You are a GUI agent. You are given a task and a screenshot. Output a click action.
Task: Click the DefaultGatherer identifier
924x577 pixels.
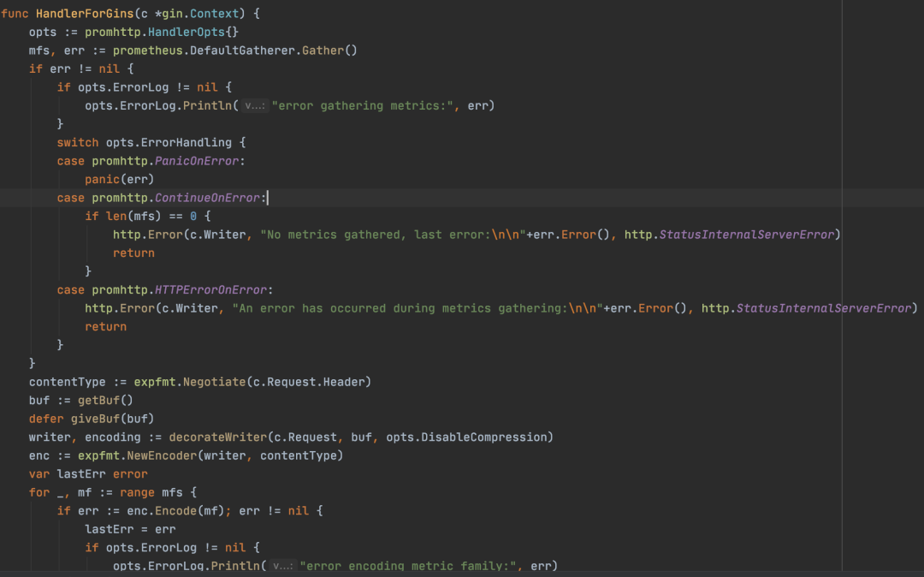tap(242, 51)
